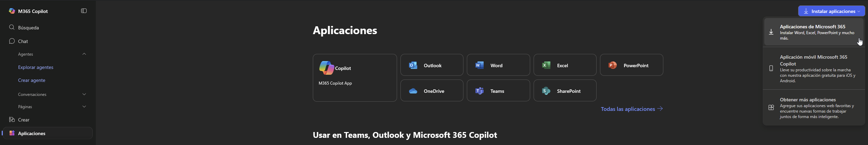Open the SharePoint app tile

(565, 90)
